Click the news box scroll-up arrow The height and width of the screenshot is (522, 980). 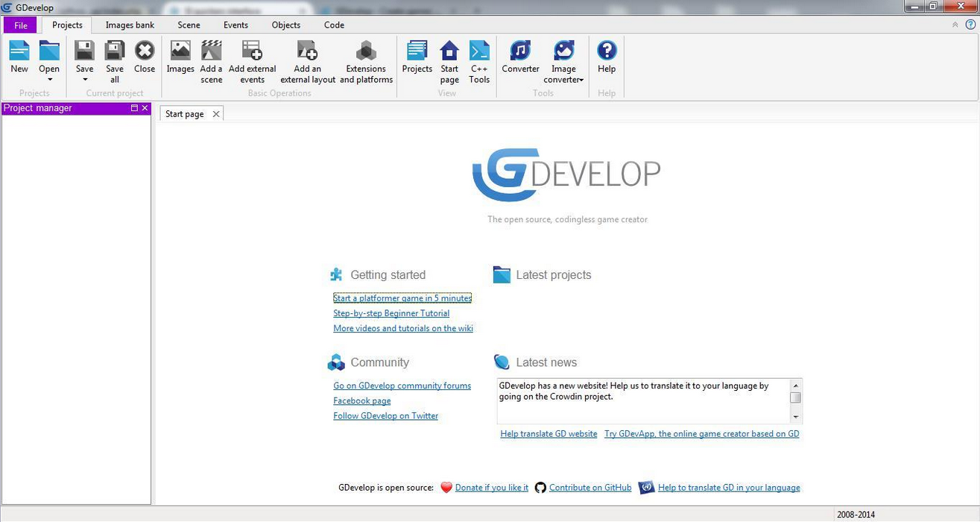click(796, 385)
